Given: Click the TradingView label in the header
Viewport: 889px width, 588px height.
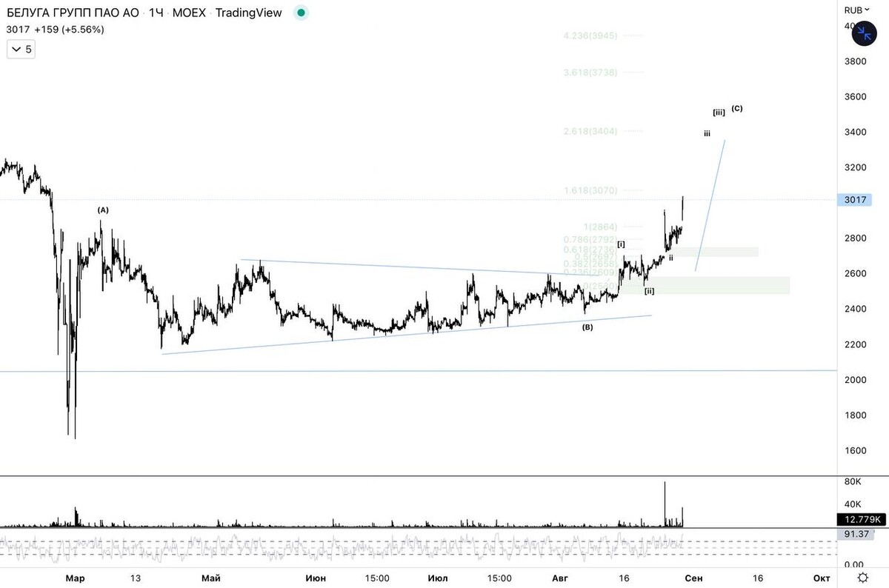Looking at the screenshot, I should pyautogui.click(x=249, y=13).
